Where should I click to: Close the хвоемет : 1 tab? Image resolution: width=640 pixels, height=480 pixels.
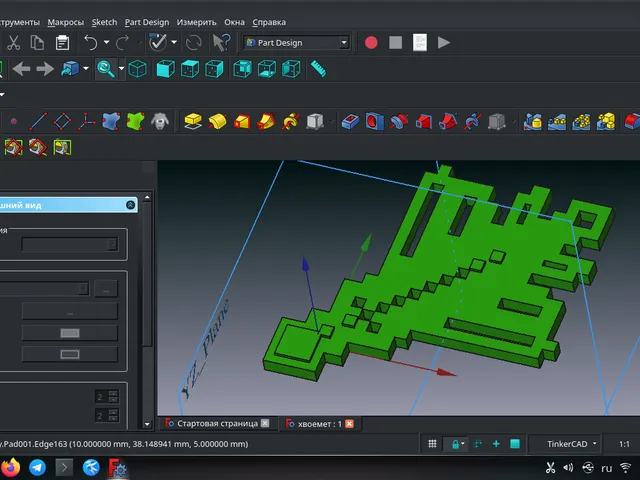(349, 424)
